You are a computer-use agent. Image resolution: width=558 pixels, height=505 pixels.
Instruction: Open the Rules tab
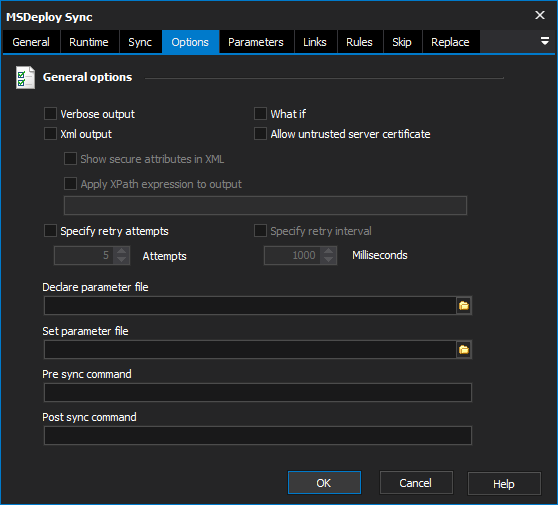point(360,42)
